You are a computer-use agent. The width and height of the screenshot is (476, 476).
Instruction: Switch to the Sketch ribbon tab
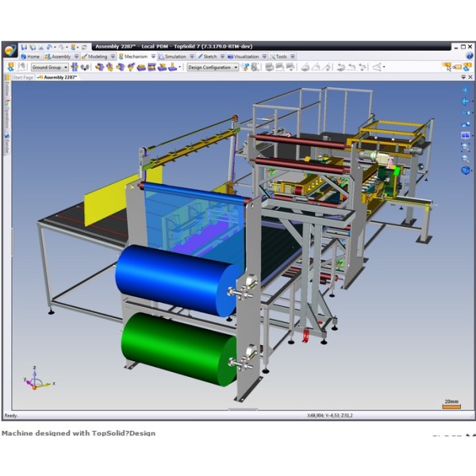(x=207, y=56)
